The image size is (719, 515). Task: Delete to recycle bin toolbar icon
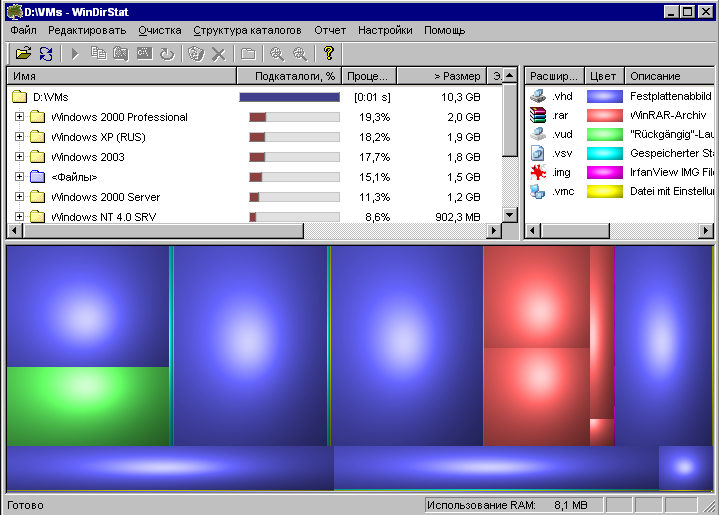coord(196,54)
